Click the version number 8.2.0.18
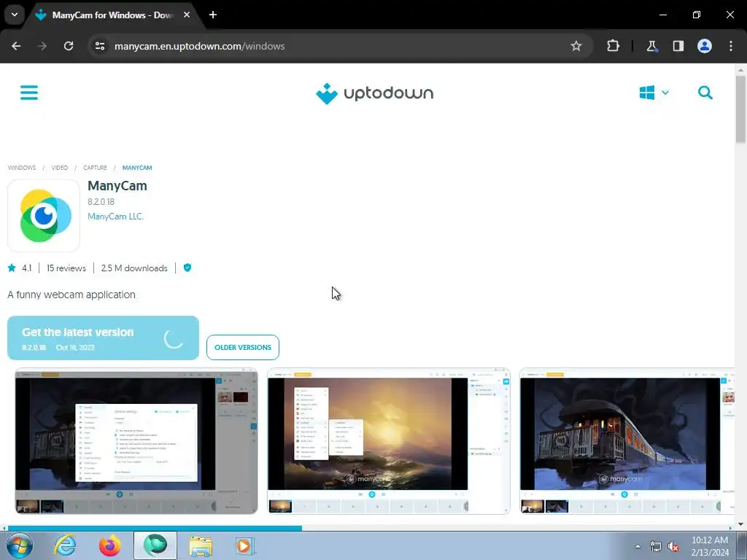 101,202
